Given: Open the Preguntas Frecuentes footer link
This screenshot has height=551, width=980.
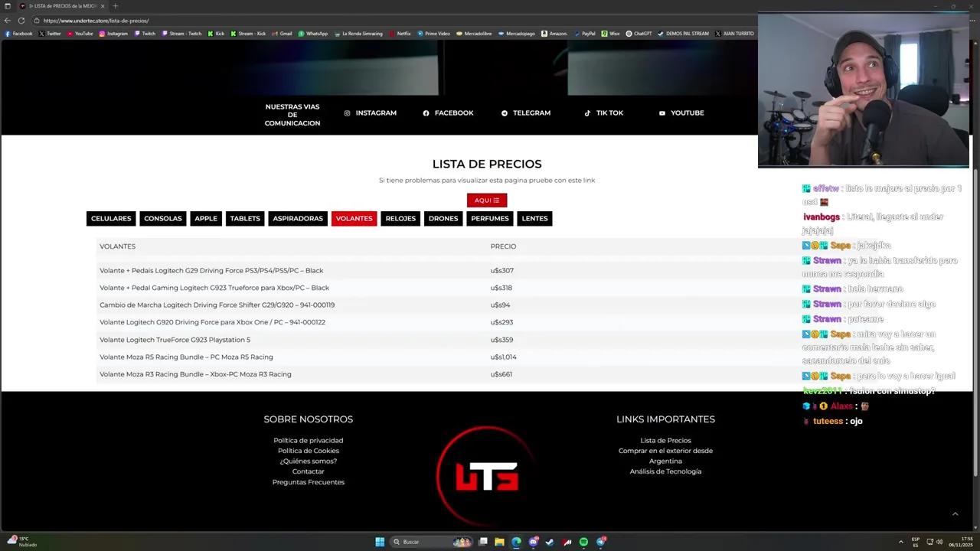Looking at the screenshot, I should tap(309, 482).
